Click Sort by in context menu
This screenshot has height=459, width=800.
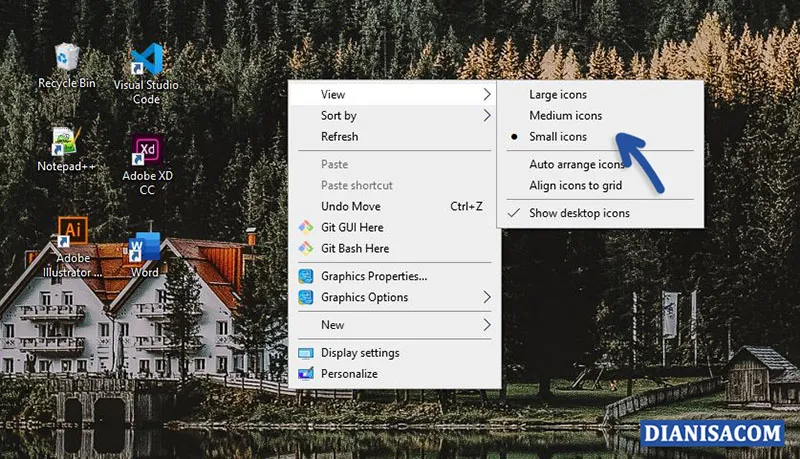(394, 116)
